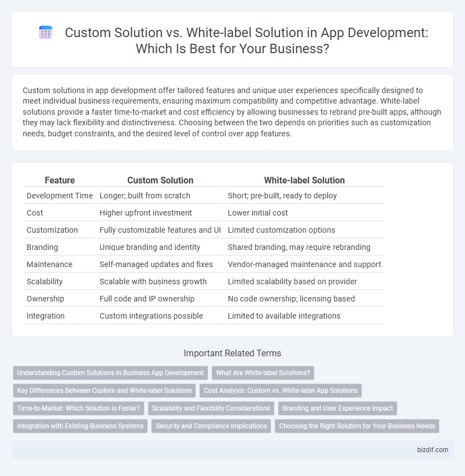Click the 'Cost' row label
Image resolution: width=465 pixels, height=476 pixels.
[60, 213]
